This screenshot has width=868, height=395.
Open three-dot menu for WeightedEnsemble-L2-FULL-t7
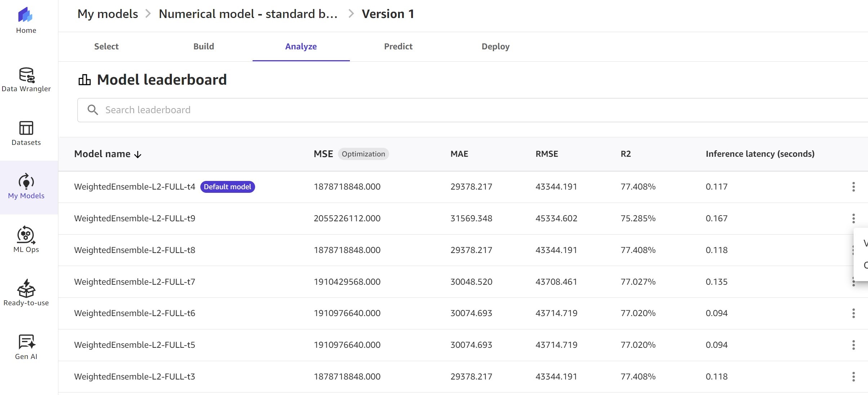(x=854, y=281)
